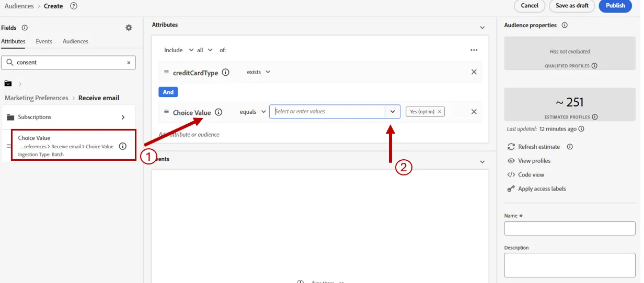Switch to the Attributes tab
The image size is (644, 283).
click(x=13, y=41)
